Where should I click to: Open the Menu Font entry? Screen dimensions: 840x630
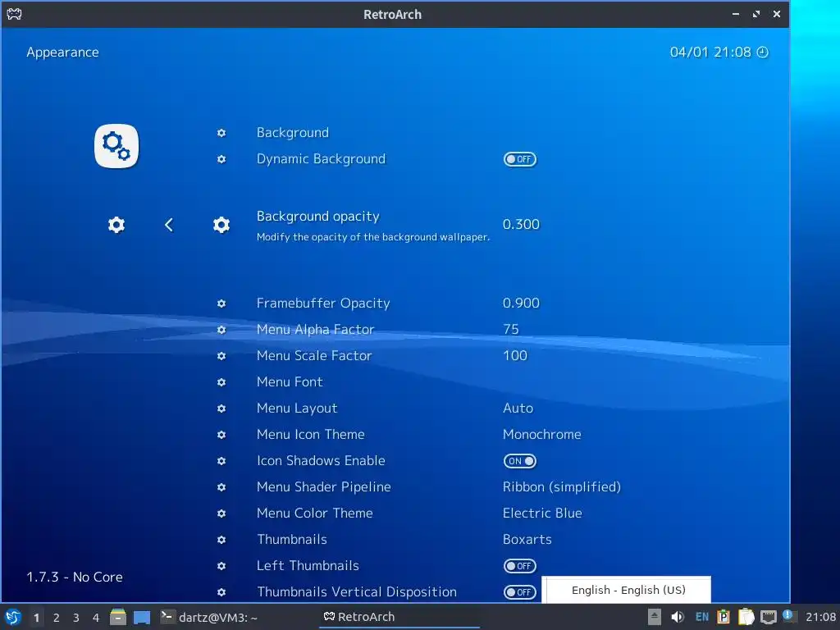click(x=290, y=382)
